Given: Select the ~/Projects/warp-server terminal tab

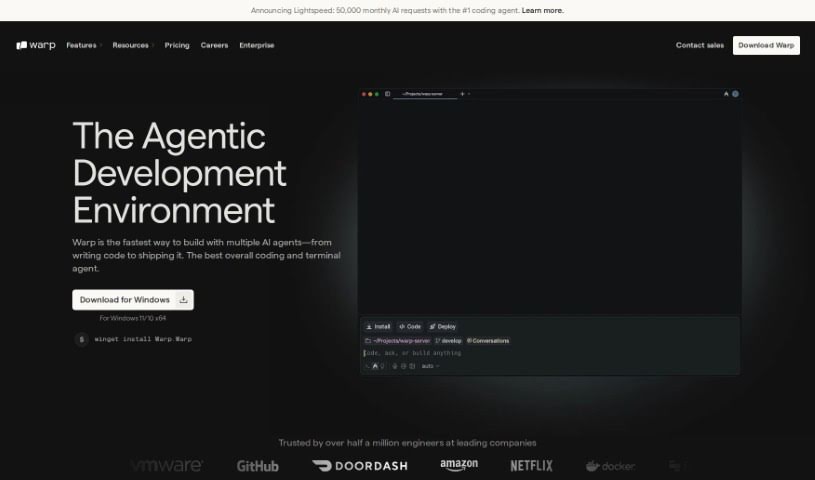Looking at the screenshot, I should pos(423,94).
